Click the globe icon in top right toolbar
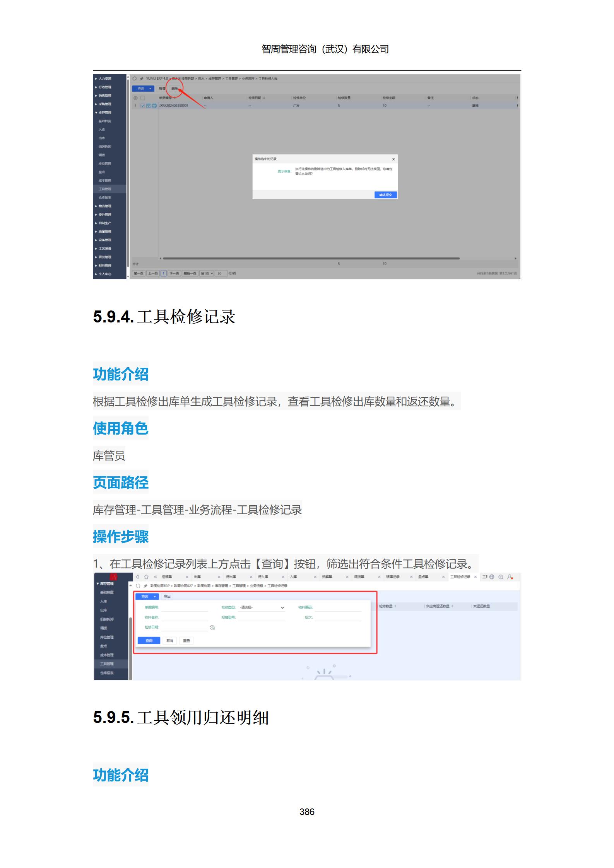The height and width of the screenshot is (868, 614). coord(492,577)
